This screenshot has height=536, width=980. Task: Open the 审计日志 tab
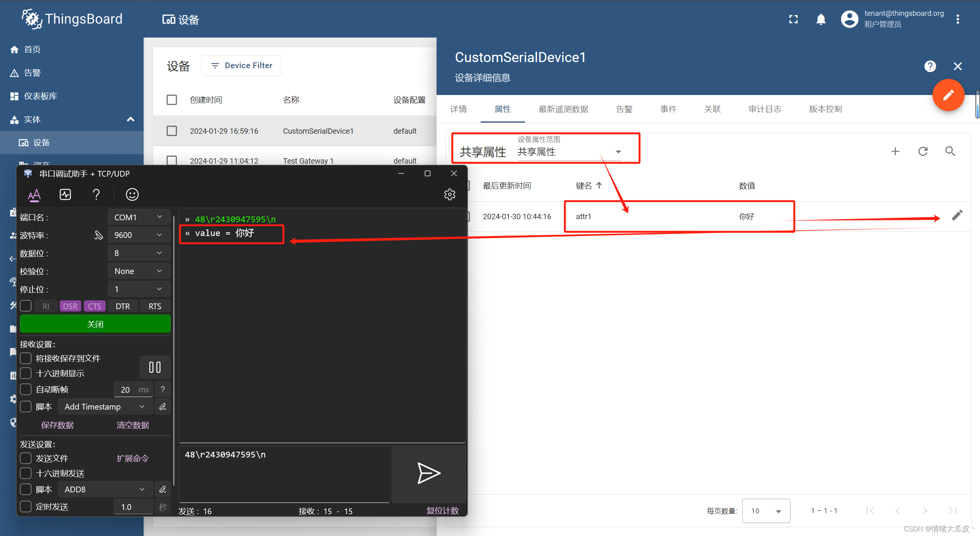[x=765, y=109]
